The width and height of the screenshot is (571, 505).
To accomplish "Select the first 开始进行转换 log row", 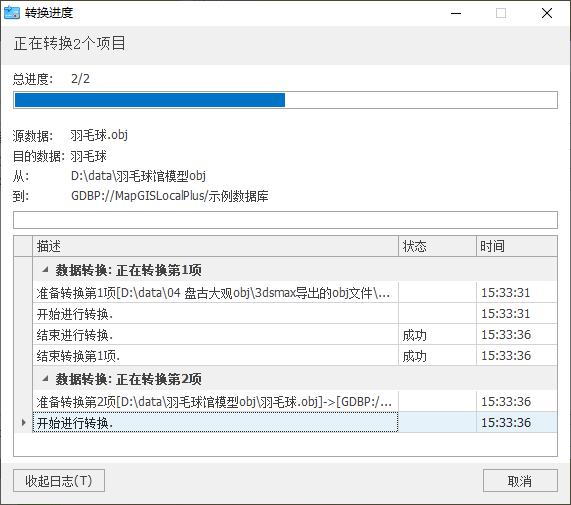I will pos(295,313).
